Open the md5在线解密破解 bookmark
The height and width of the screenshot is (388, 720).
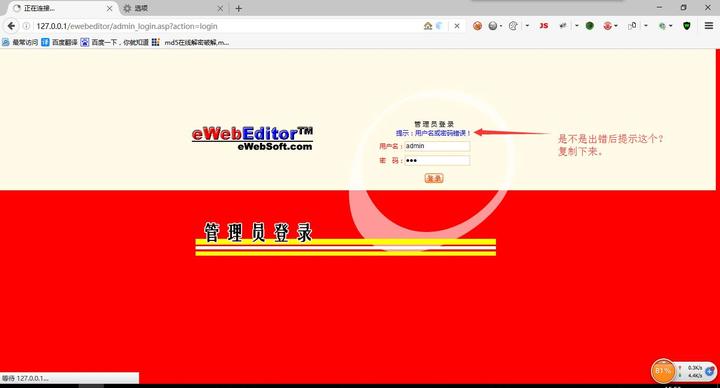[x=191, y=42]
